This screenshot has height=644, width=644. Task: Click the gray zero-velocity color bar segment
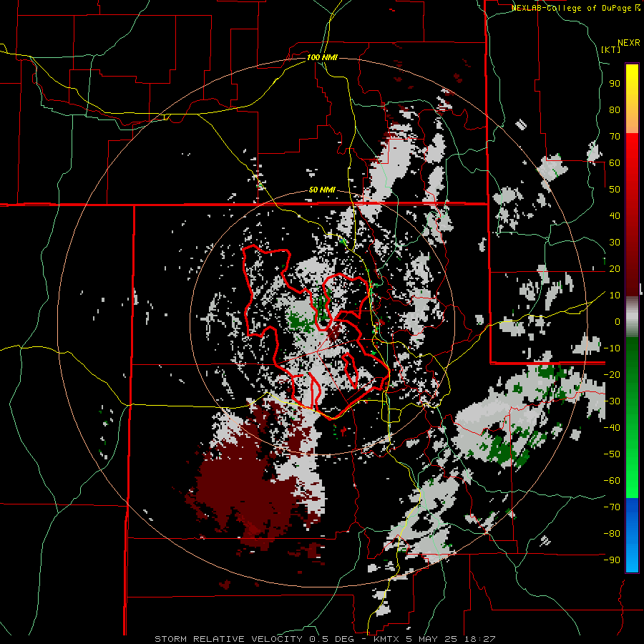point(632,316)
